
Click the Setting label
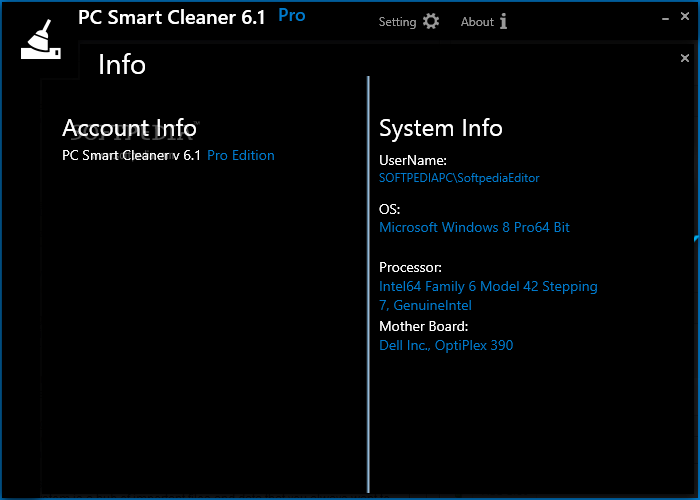(397, 22)
